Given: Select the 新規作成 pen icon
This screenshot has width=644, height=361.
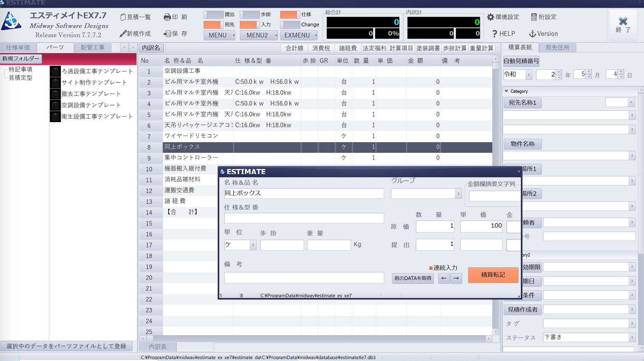Looking at the screenshot, I should click(123, 34).
